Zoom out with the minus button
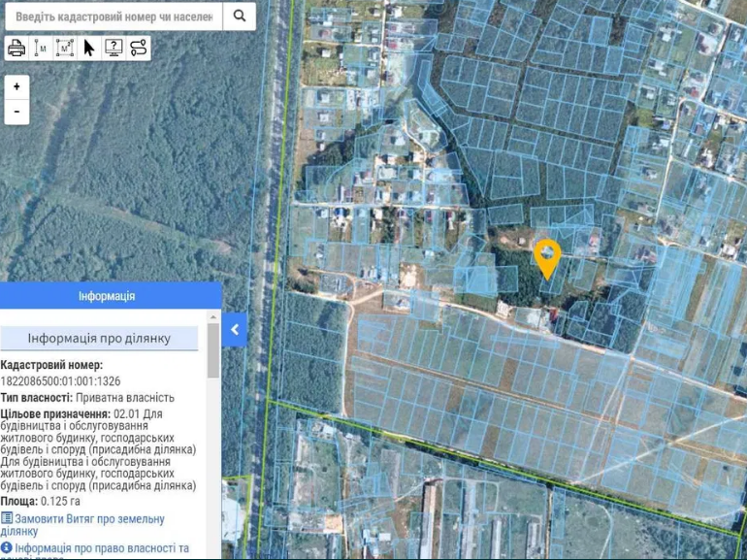 [x=16, y=112]
